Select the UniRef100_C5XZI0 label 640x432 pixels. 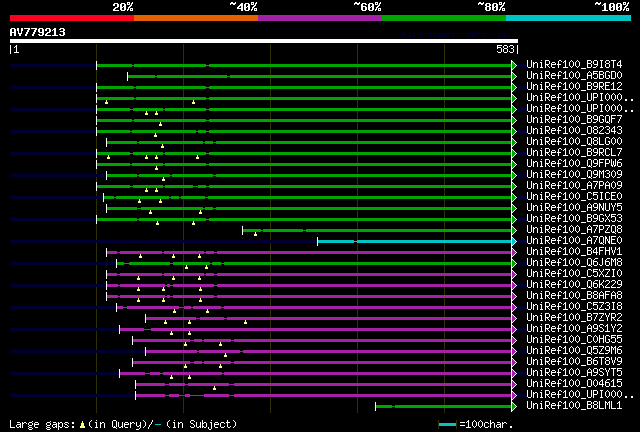pos(574,274)
